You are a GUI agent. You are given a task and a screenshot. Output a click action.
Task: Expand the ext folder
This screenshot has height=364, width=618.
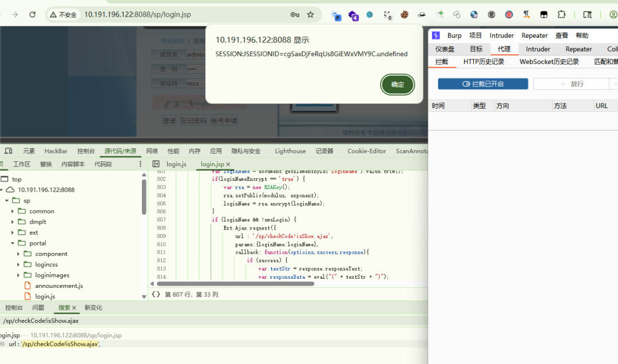pos(12,232)
